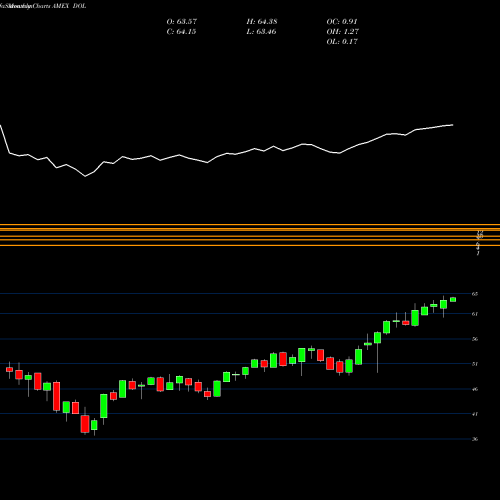Click the right end of white line
The image size is (500, 500).
click(453, 125)
